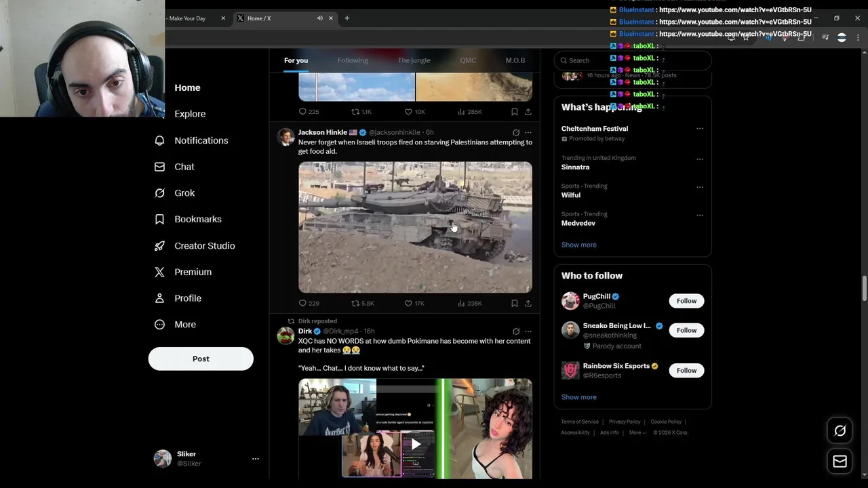
Task: Bookmark the Jackson Hinkle post
Action: point(515,303)
